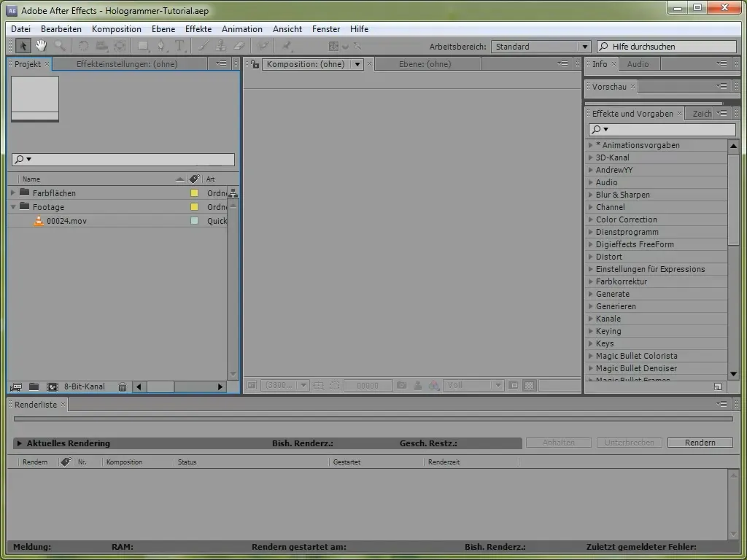
Task: Expand the Magic Bullet Colorista category
Action: [591, 356]
